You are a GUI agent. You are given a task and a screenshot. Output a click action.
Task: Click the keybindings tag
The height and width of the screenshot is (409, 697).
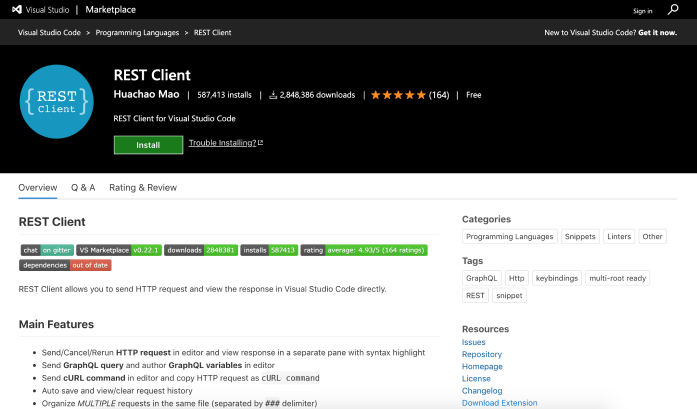(x=557, y=278)
